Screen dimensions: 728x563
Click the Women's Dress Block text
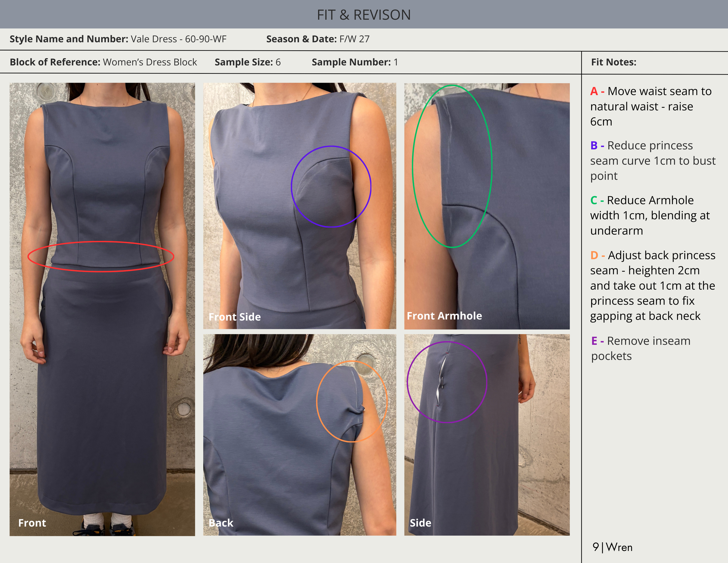[x=150, y=62]
